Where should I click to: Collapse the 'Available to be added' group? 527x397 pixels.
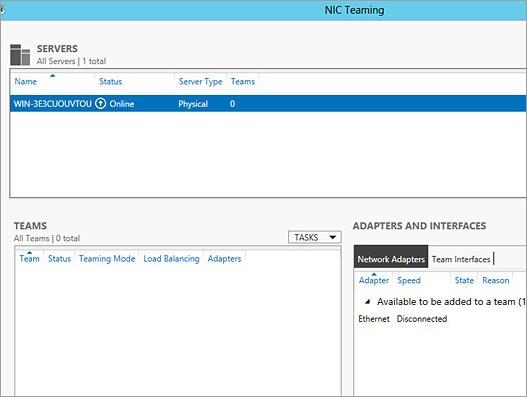click(367, 302)
